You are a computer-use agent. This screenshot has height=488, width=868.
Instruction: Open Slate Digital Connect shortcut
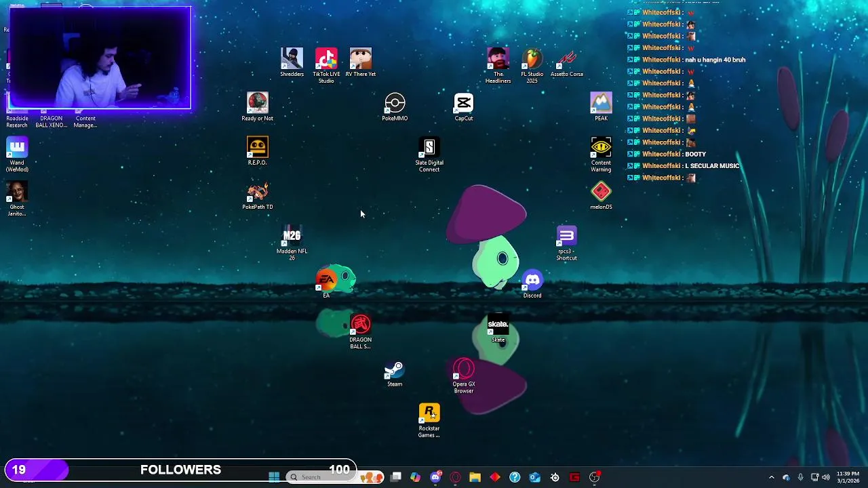(x=429, y=155)
